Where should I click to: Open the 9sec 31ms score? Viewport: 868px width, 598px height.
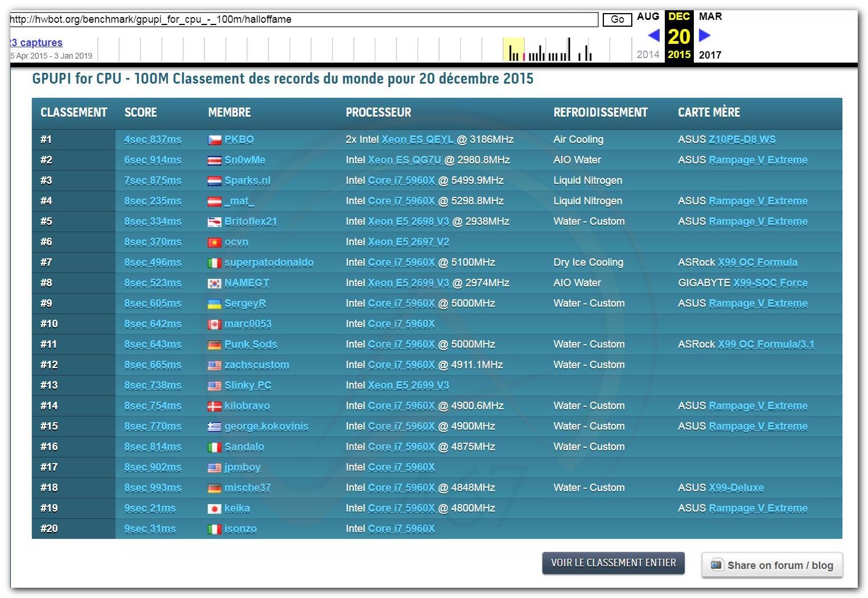coord(150,529)
